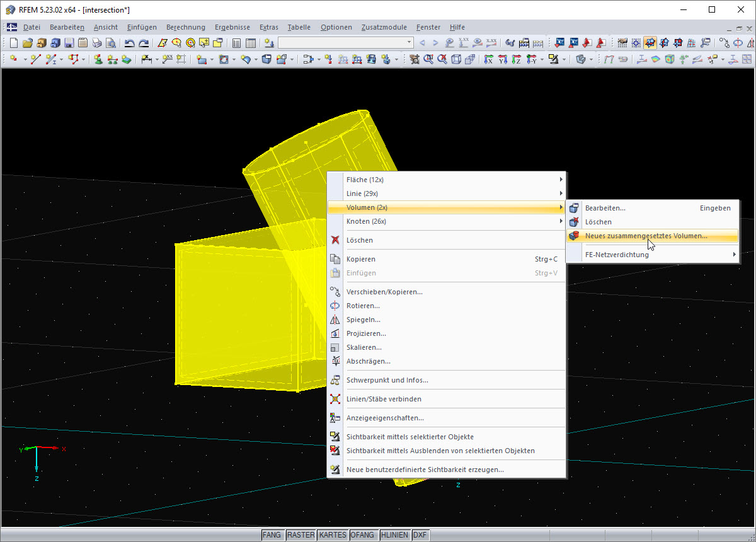Open the load case dropdown in toolbar
This screenshot has height=542, width=756.
click(x=409, y=43)
